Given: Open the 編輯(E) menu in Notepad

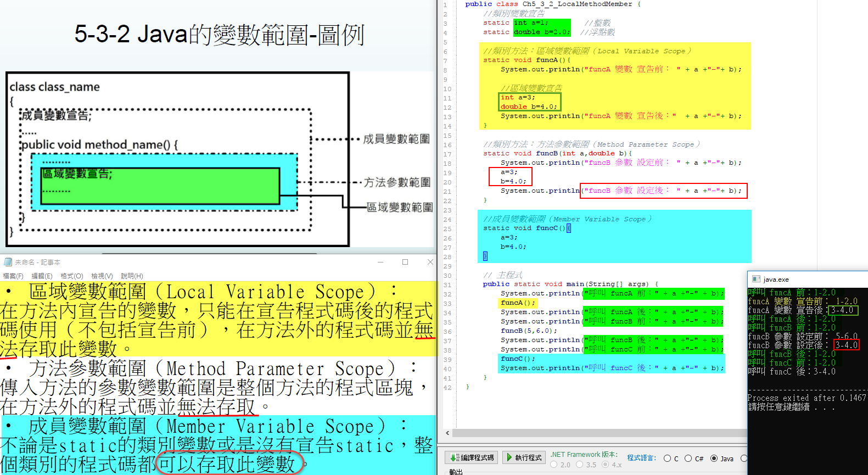Looking at the screenshot, I should 42,276.
